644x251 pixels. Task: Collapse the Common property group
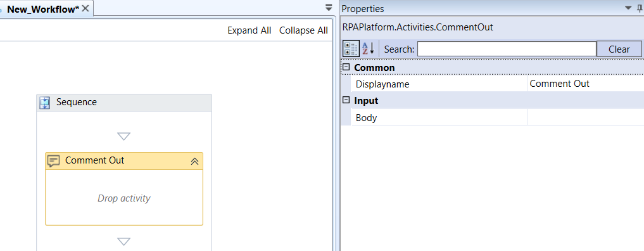346,67
